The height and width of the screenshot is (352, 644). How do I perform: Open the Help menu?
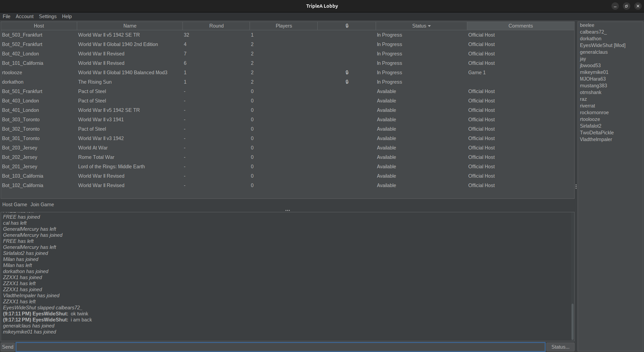pyautogui.click(x=67, y=16)
